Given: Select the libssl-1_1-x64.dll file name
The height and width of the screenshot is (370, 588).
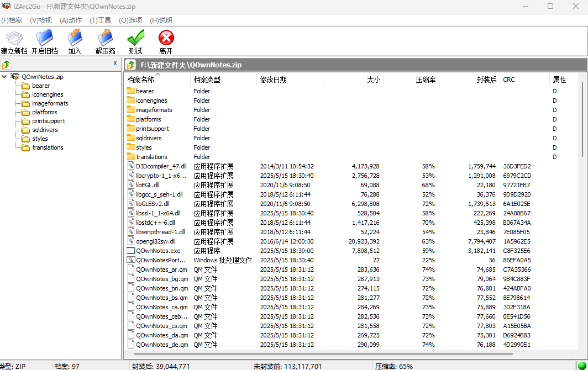Looking at the screenshot, I should pyautogui.click(x=158, y=213).
